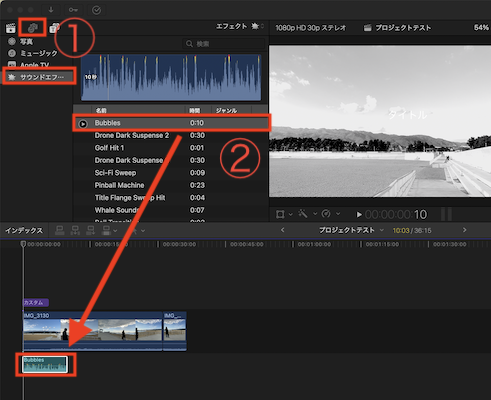Expand the enhancements dropdown arrow

315,214
